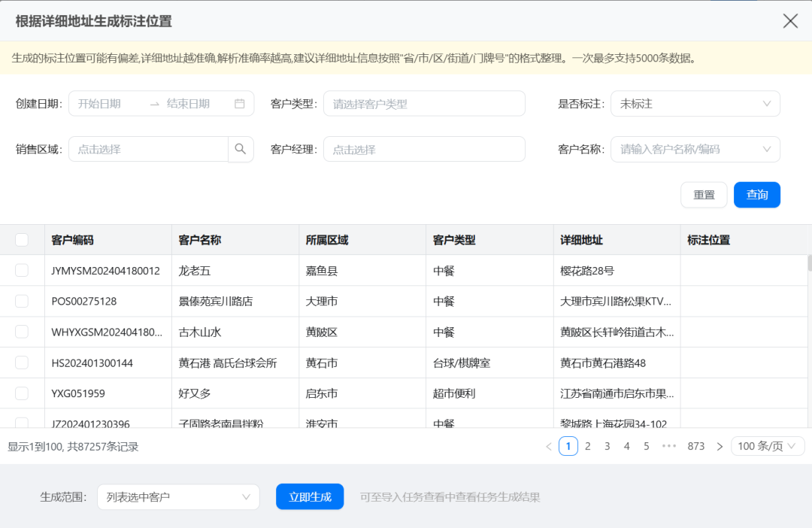Jump to page 873

pyautogui.click(x=695, y=446)
